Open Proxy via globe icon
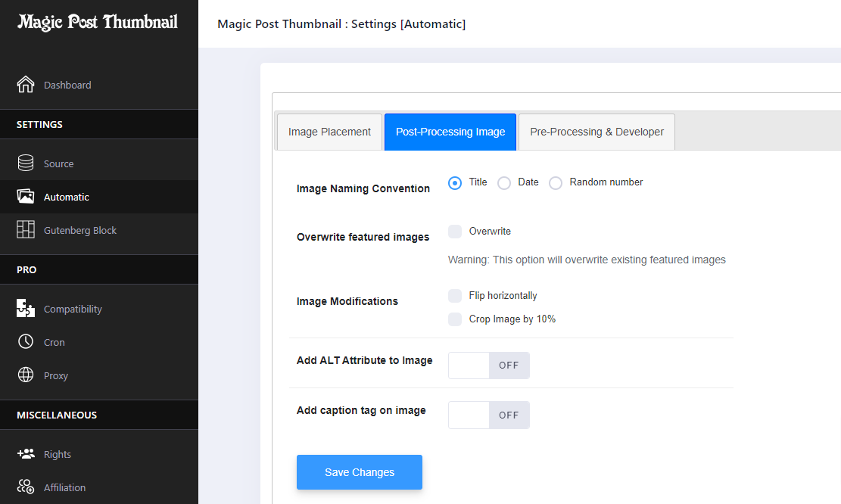841x504 pixels. 26,375
